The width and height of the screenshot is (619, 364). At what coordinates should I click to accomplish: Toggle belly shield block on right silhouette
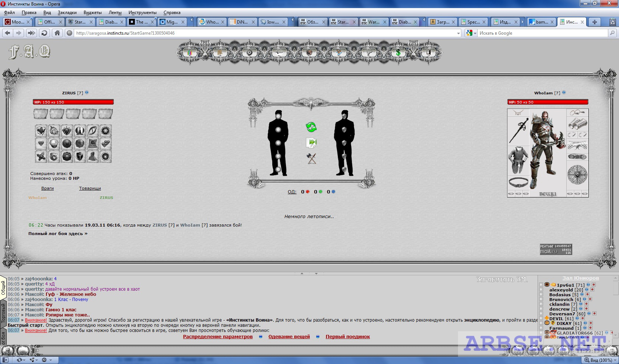(344, 143)
